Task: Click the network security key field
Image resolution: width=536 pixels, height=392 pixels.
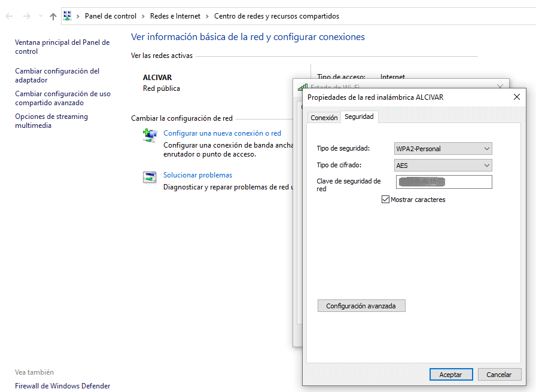Action: click(x=443, y=182)
